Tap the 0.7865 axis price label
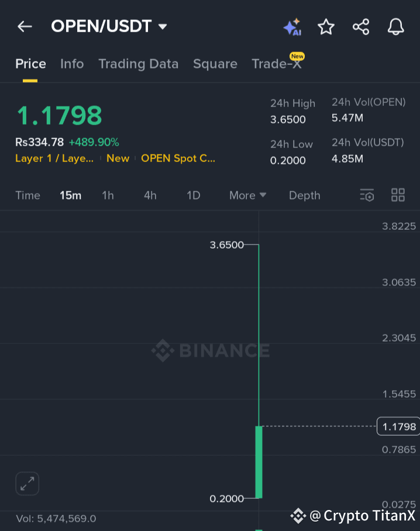Screen dimensions: 420x531 (399, 450)
